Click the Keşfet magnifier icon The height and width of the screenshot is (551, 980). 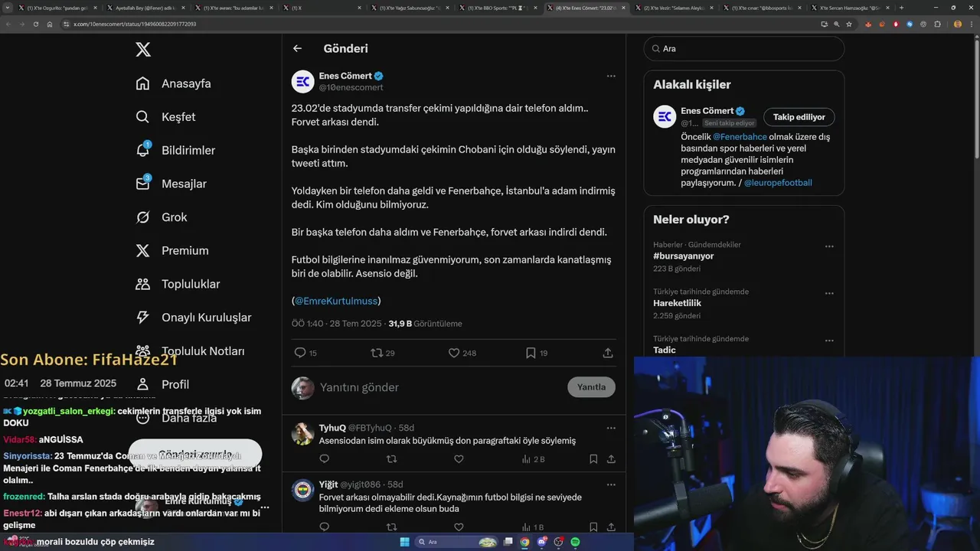(x=142, y=117)
